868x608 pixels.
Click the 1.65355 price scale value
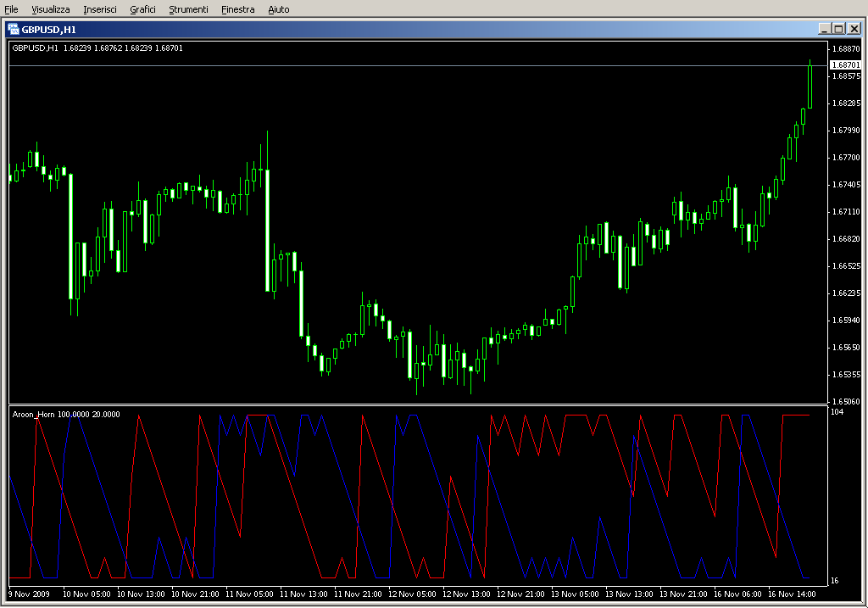point(847,374)
